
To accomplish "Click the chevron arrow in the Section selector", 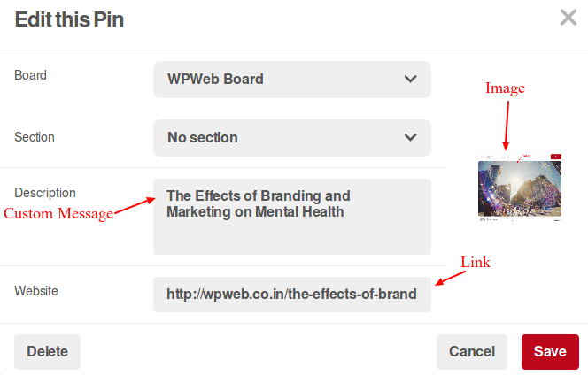I will coord(410,137).
